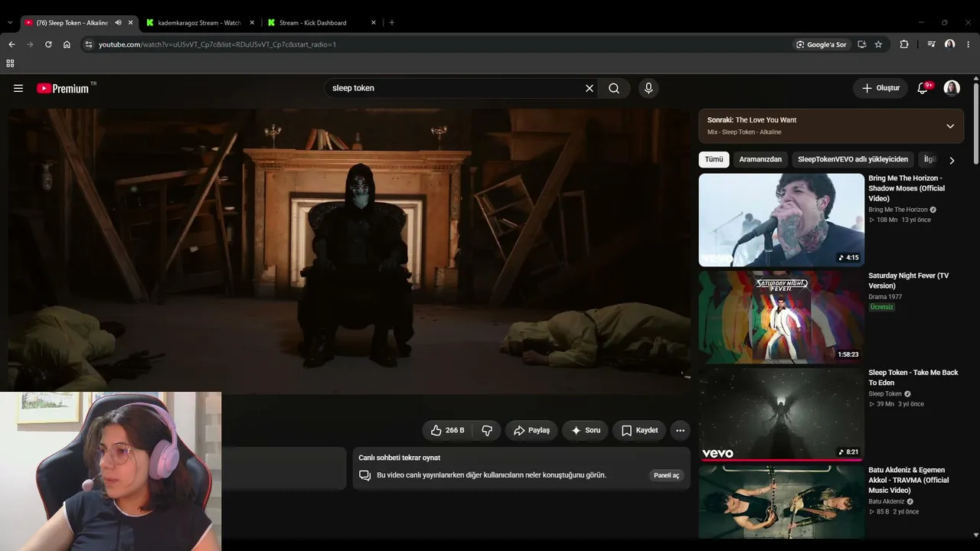Run the search with magnifier button
The width and height of the screenshot is (980, 551).
(x=614, y=88)
